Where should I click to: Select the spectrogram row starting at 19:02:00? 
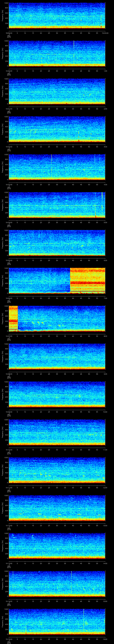tap(57, 129)
